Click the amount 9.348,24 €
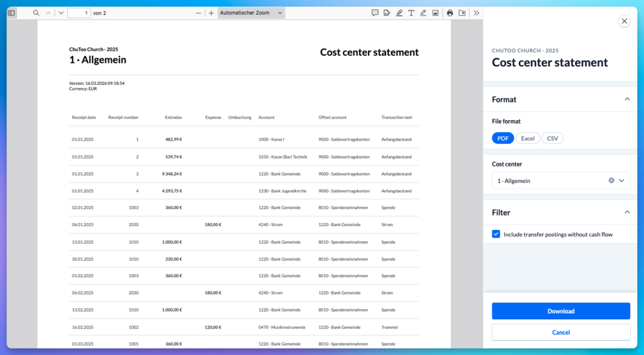 click(172, 174)
